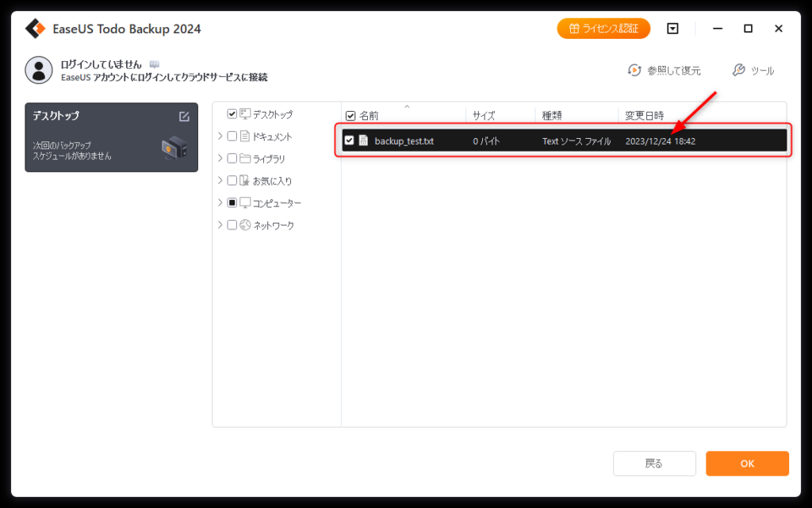This screenshot has height=508, width=812.
Task: Click the edit icon on デスクトップ backup card
Action: click(x=184, y=117)
